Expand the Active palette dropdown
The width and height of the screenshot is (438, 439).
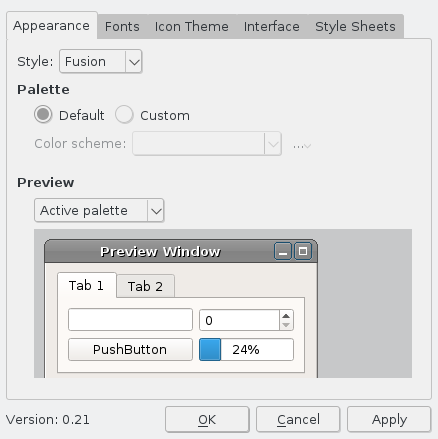99,210
